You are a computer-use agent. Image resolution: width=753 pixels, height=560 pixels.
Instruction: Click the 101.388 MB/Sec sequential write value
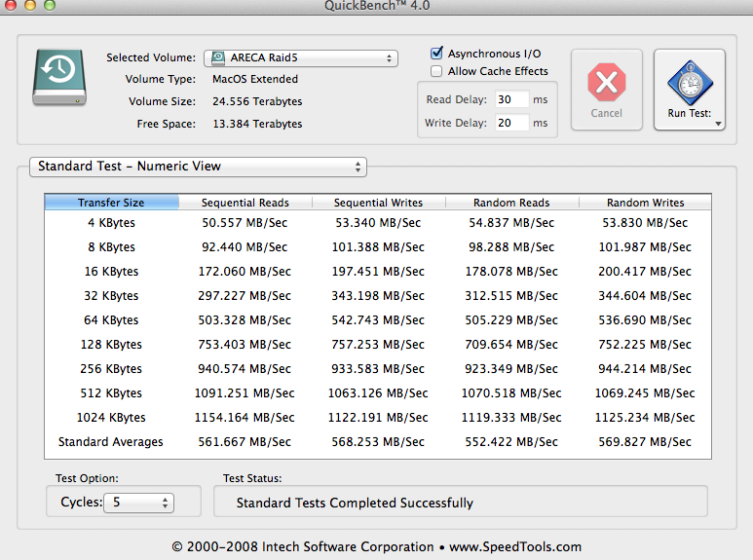[x=378, y=247]
